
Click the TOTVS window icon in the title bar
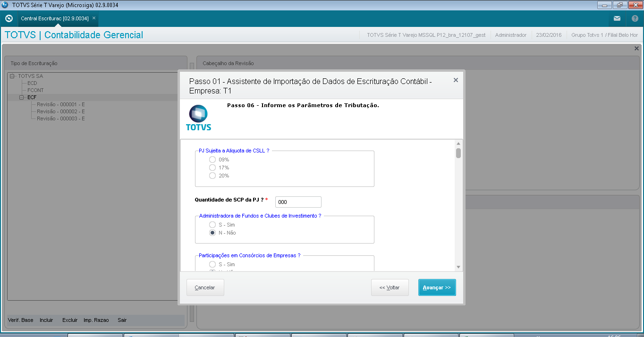pos(5,5)
